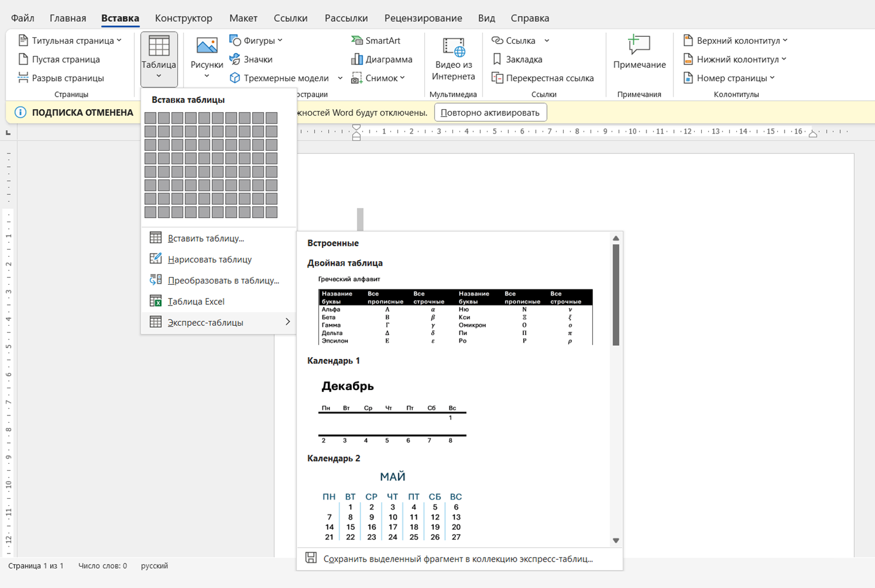Insert a Разрыв страницы page break
Screen dimensions: 875x588
(x=62, y=78)
